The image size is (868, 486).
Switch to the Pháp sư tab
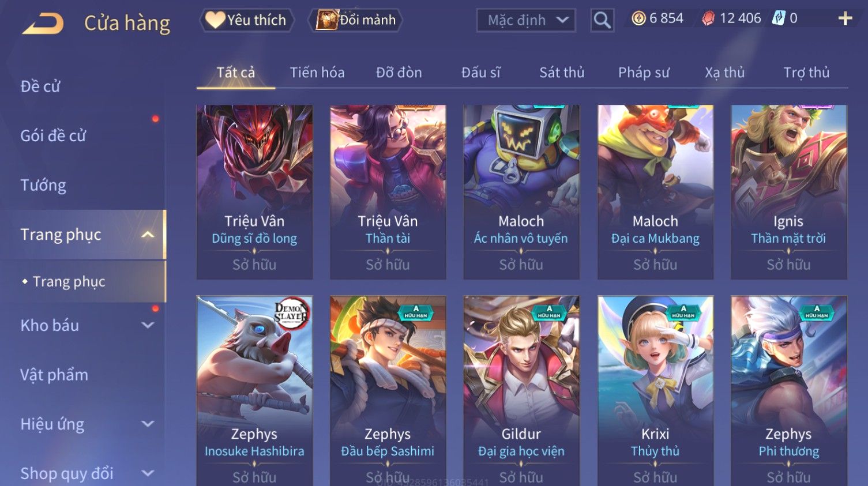(644, 73)
